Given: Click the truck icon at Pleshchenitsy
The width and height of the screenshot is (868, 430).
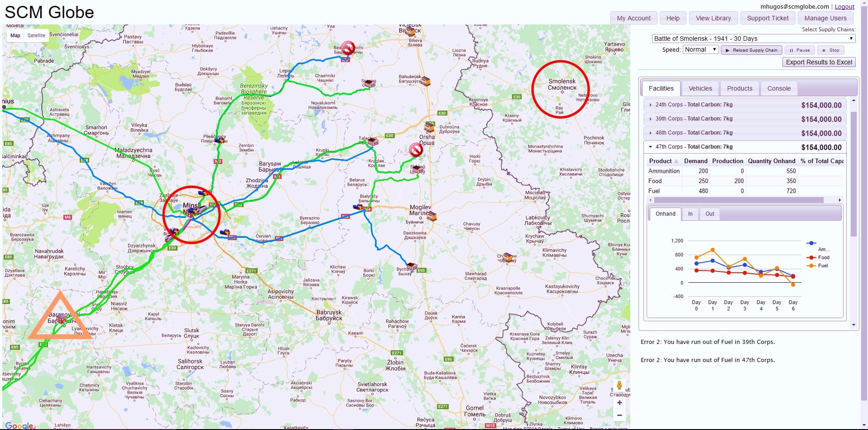Looking at the screenshot, I should pyautogui.click(x=220, y=140).
